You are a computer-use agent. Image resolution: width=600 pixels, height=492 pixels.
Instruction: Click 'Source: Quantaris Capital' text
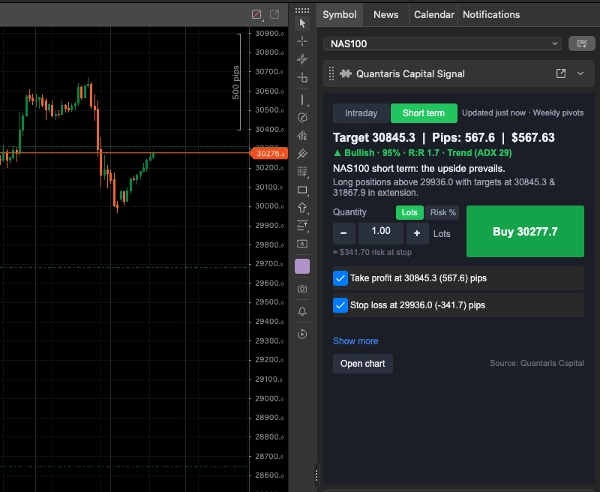coord(537,363)
